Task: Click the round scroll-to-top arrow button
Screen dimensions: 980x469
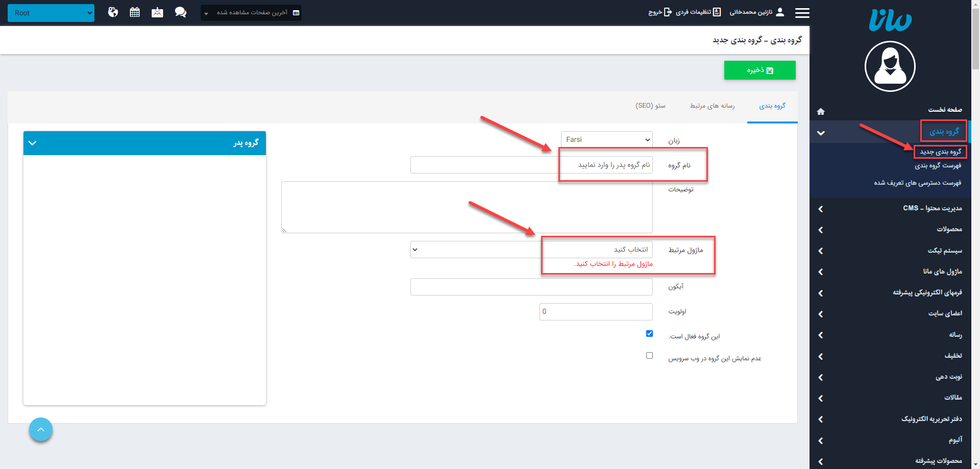Action: pos(41,430)
